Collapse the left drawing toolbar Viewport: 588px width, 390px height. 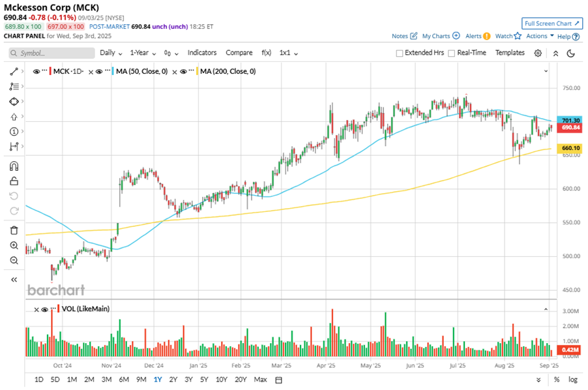[x=14, y=279]
